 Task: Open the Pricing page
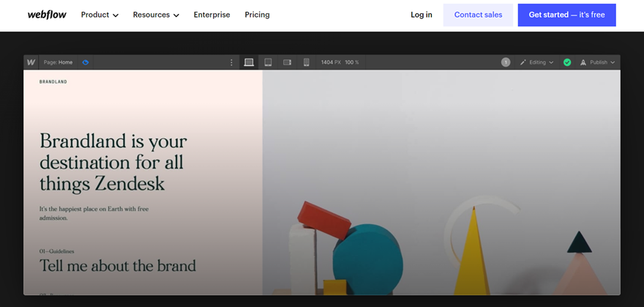[257, 15]
